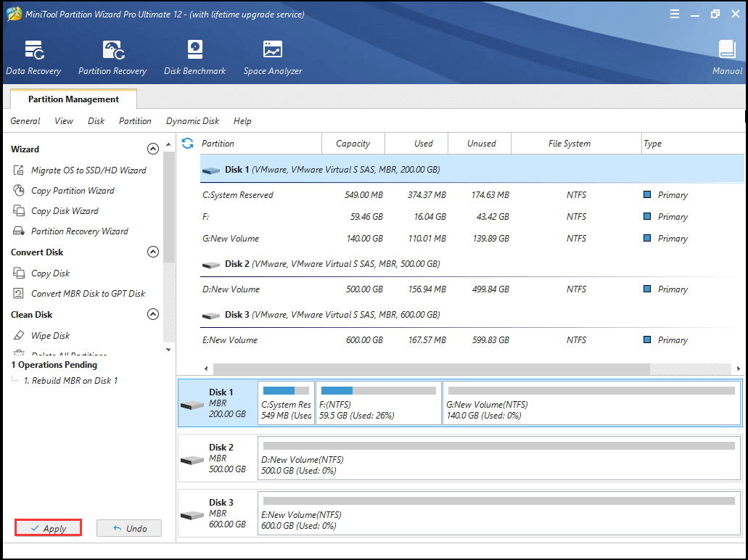The image size is (748, 560).
Task: Switch to the Partition Management tab
Action: point(73,99)
